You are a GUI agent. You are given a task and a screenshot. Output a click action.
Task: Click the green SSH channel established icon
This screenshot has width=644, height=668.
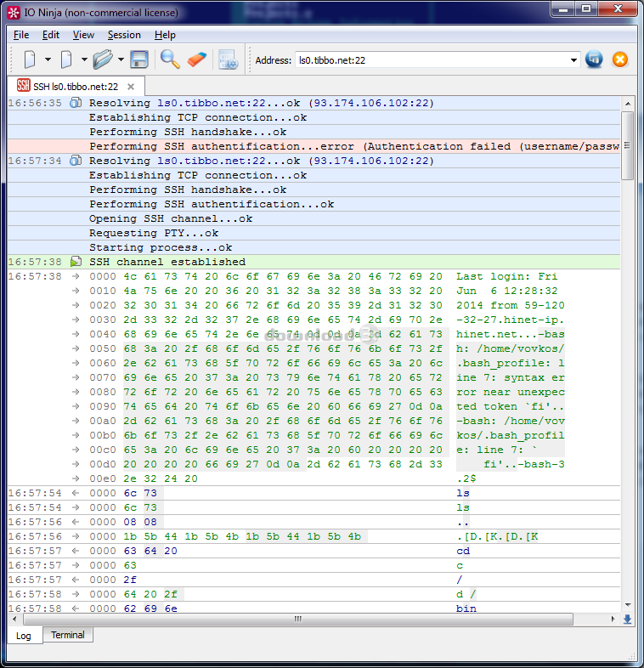pyautogui.click(x=76, y=262)
